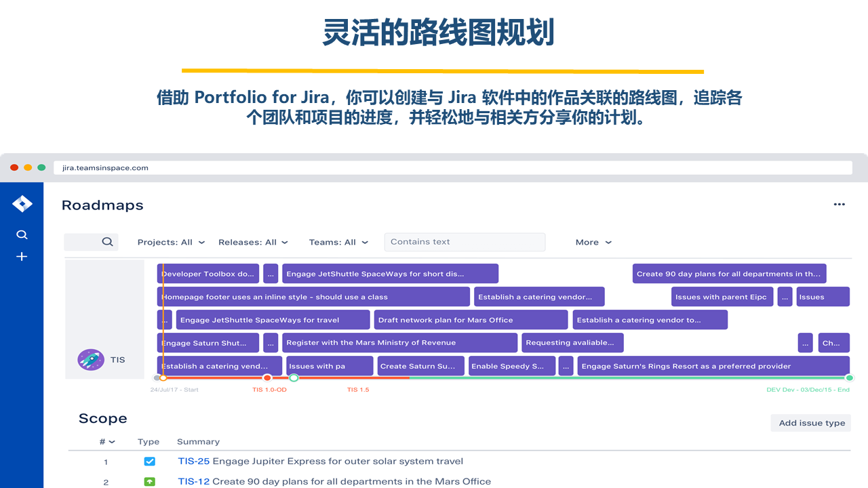Open the Requesting avaliable card
The height and width of the screenshot is (488, 868).
coord(572,343)
